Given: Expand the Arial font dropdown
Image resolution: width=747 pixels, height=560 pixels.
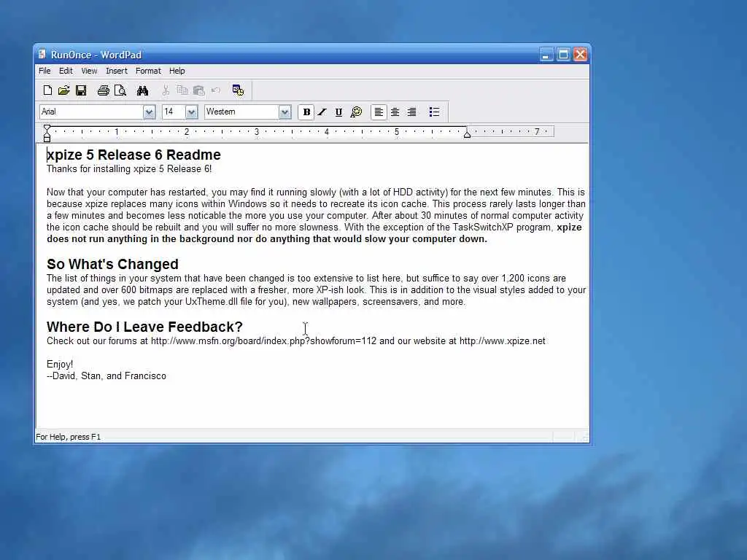Looking at the screenshot, I should click(149, 112).
